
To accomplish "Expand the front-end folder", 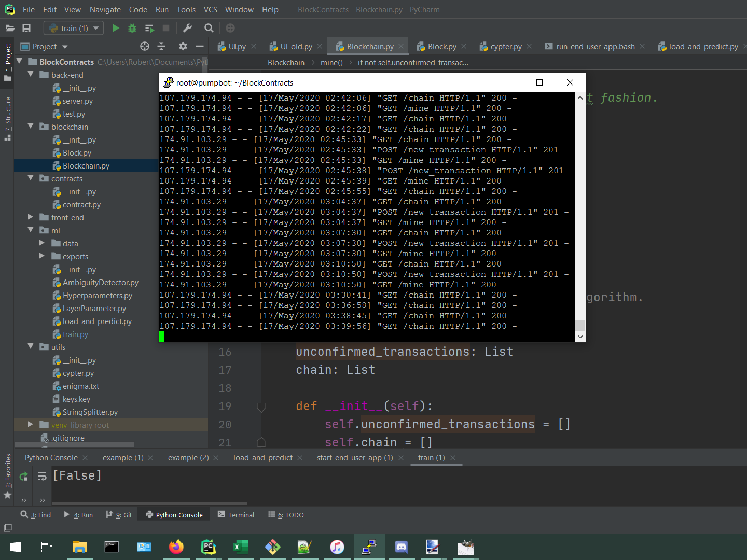I will click(31, 217).
